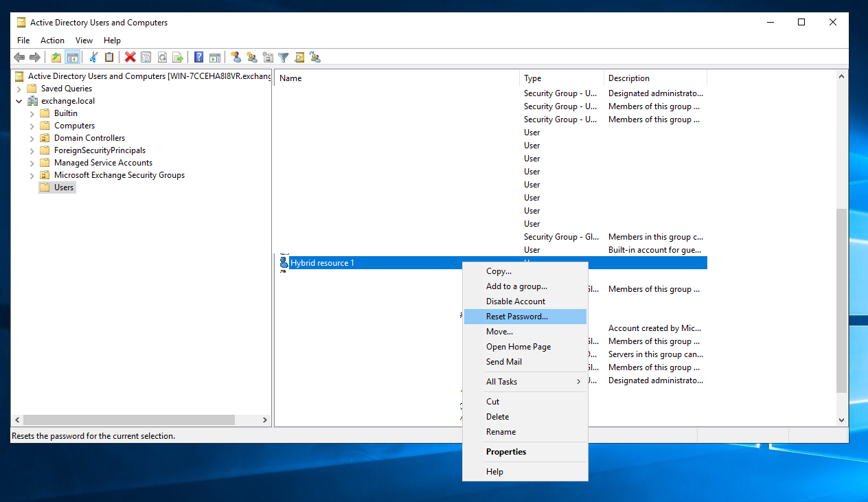Choose Delete in the context menu

(525, 417)
